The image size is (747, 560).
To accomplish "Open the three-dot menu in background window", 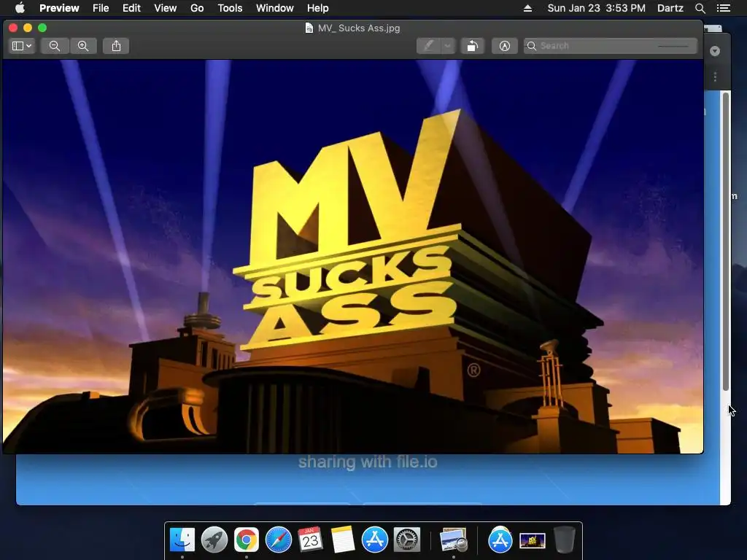I will tap(715, 77).
